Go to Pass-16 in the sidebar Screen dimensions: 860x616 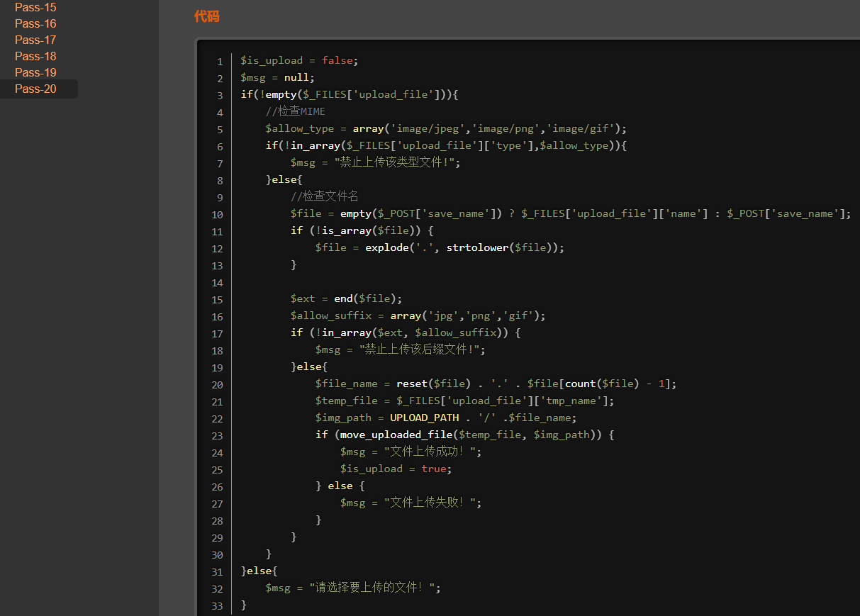click(35, 24)
